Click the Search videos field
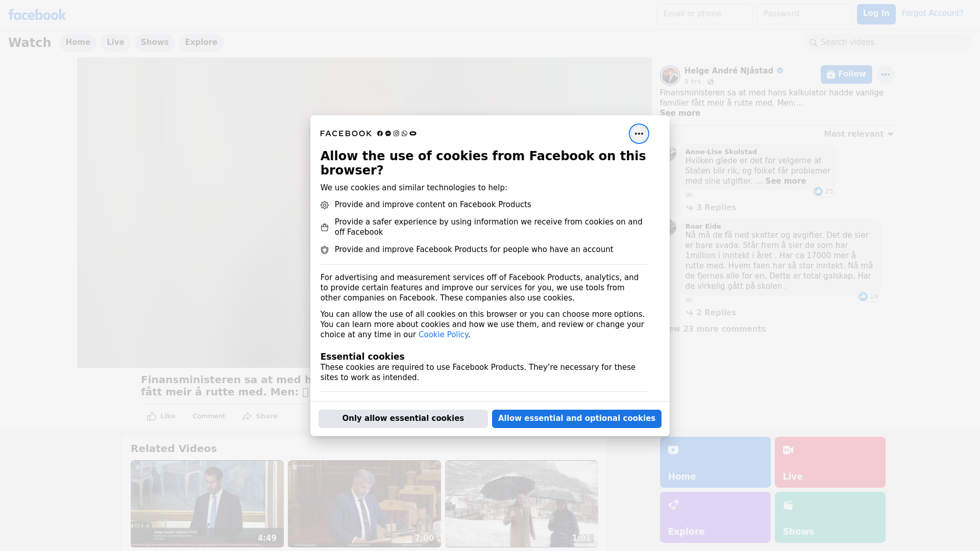The height and width of the screenshot is (551, 980). tap(888, 43)
